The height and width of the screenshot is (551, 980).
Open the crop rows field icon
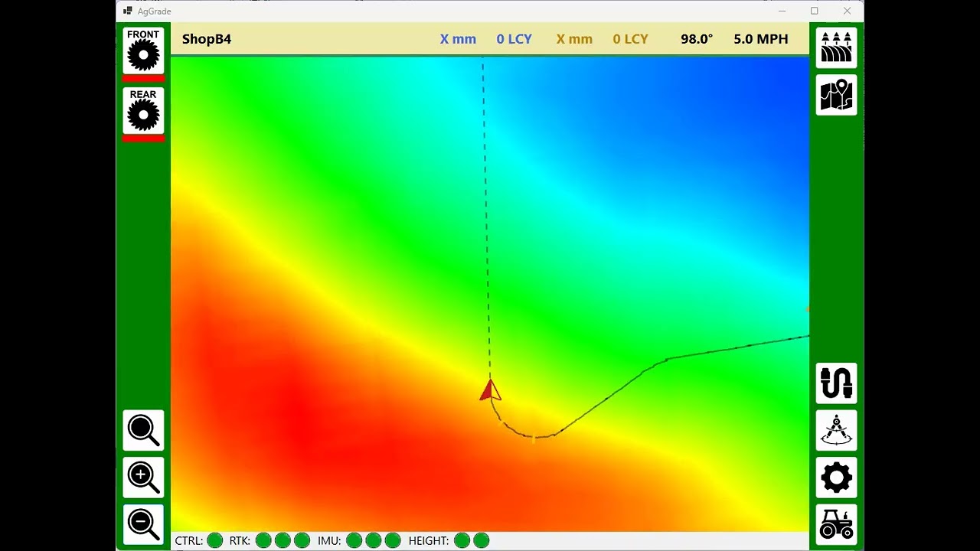coord(836,47)
